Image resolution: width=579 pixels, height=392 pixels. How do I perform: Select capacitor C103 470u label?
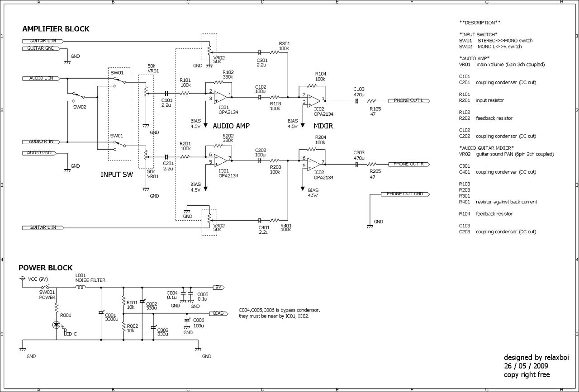click(x=359, y=92)
